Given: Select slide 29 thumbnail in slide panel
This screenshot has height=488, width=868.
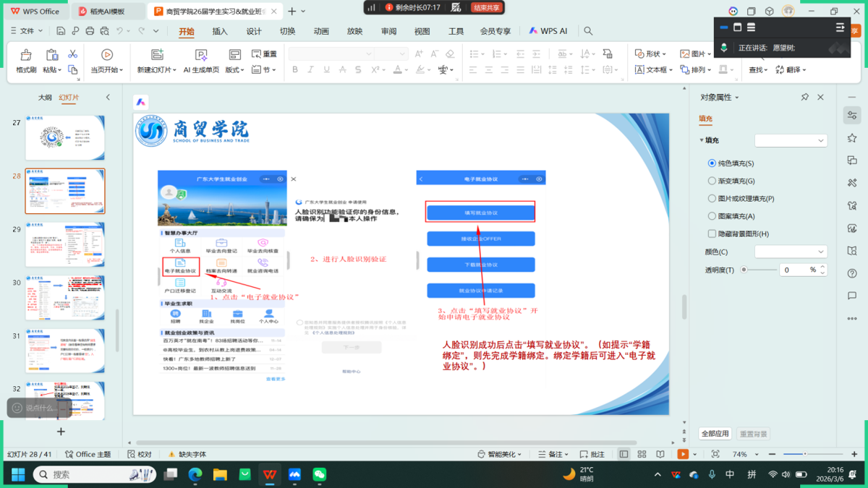Looking at the screenshot, I should [x=65, y=244].
